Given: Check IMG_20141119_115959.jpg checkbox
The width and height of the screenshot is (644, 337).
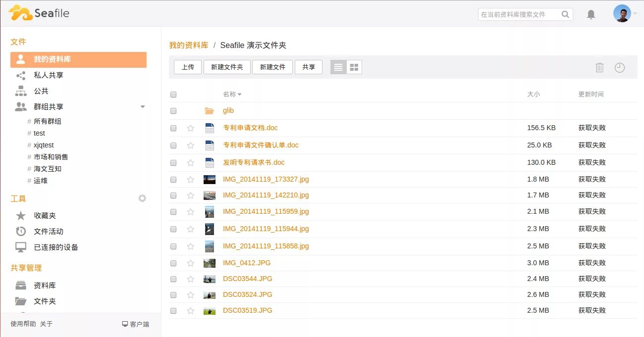Looking at the screenshot, I should tap(173, 212).
